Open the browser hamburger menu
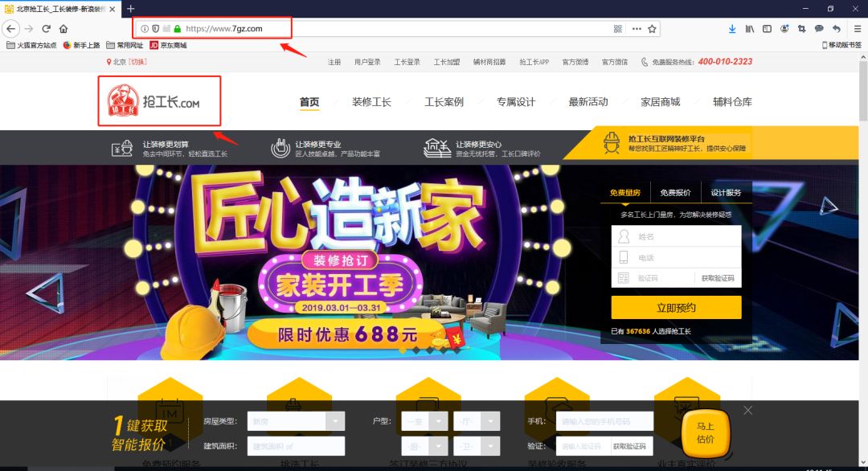This screenshot has height=471, width=868. (x=857, y=28)
